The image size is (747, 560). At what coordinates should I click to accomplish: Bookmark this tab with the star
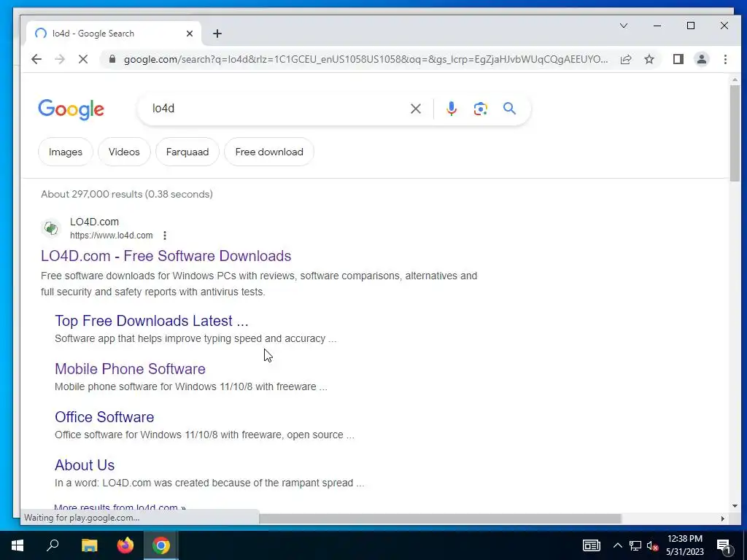pos(649,59)
